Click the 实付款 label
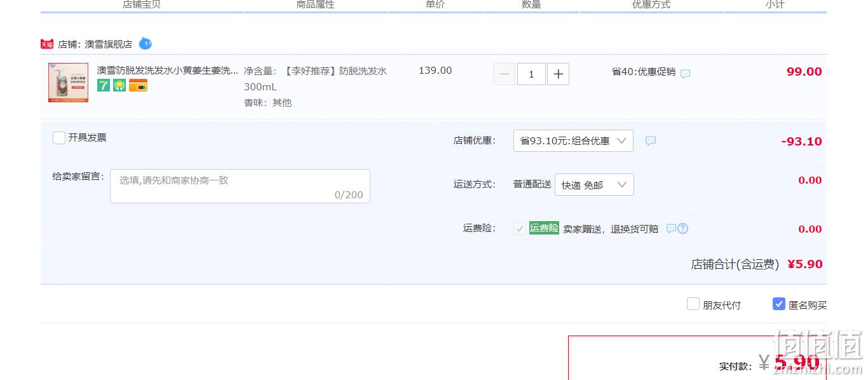This screenshot has width=868, height=380. (x=736, y=367)
